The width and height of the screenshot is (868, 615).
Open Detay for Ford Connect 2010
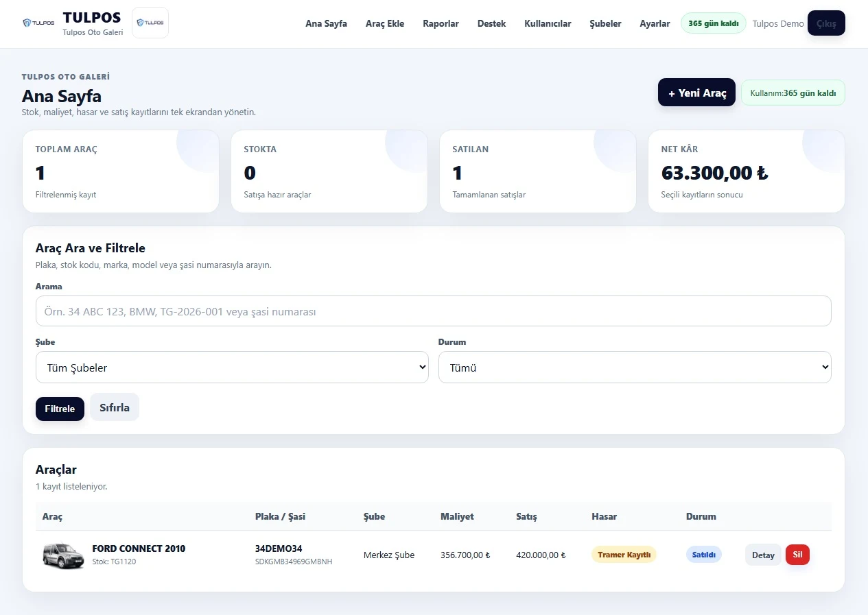[763, 555]
